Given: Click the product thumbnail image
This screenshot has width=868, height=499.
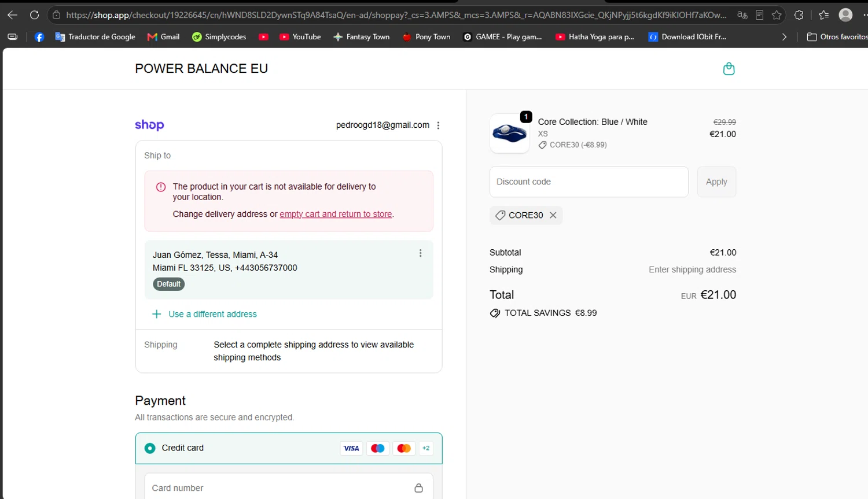Looking at the screenshot, I should pyautogui.click(x=509, y=134).
